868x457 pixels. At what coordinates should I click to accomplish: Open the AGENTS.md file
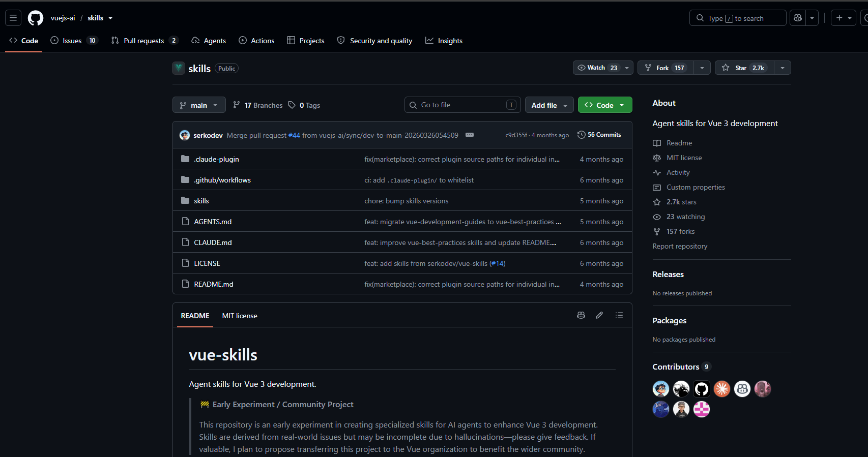point(213,222)
